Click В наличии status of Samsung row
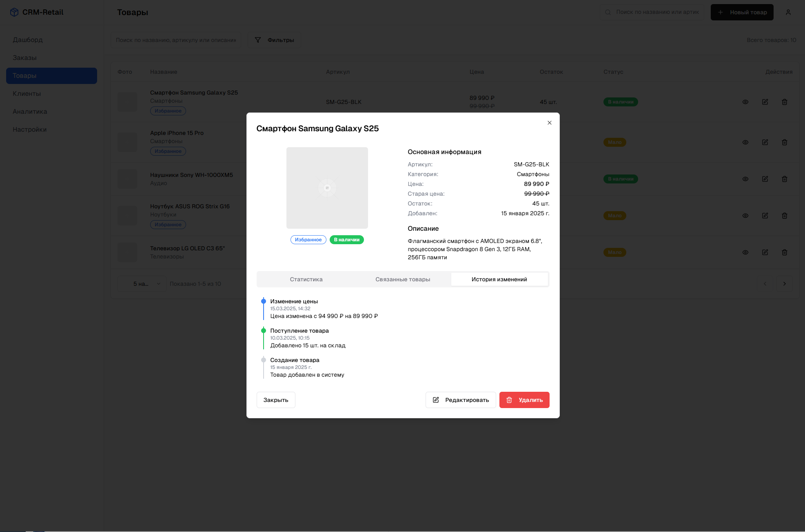Screen dimensions: 805x532 point(621,102)
